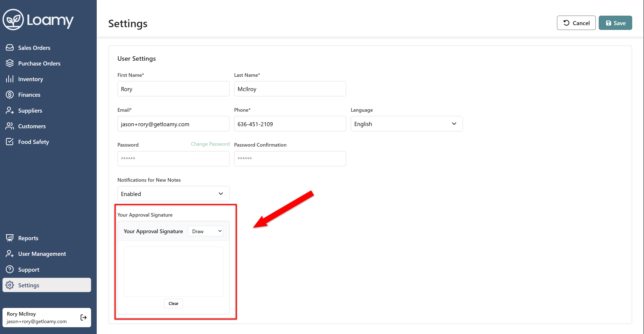The height and width of the screenshot is (334, 644).
Task: Open the Food Safety section
Action: 47,142
